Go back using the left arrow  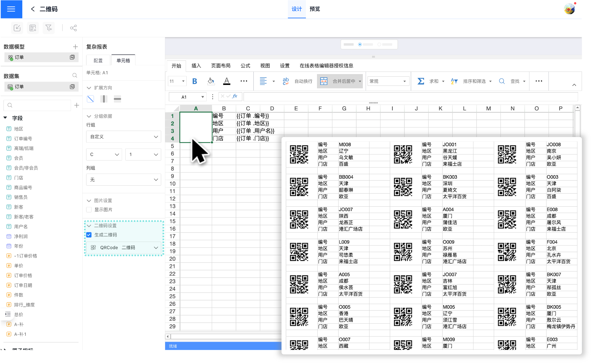coord(33,9)
